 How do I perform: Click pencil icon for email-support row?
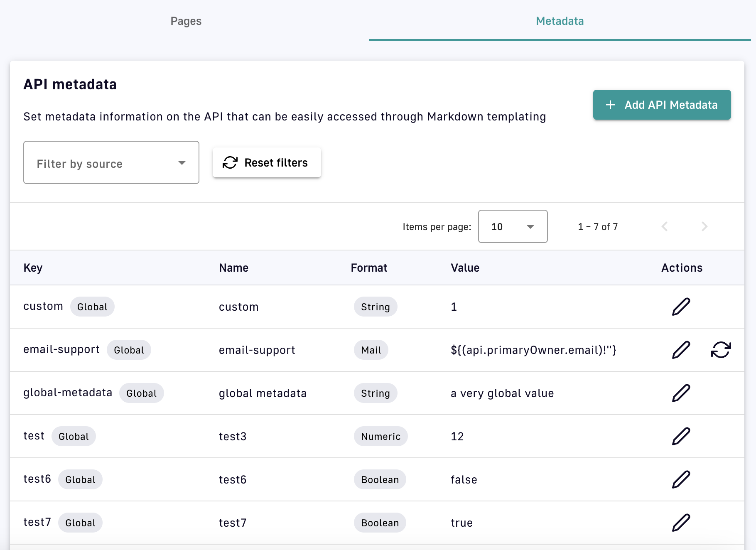(681, 350)
